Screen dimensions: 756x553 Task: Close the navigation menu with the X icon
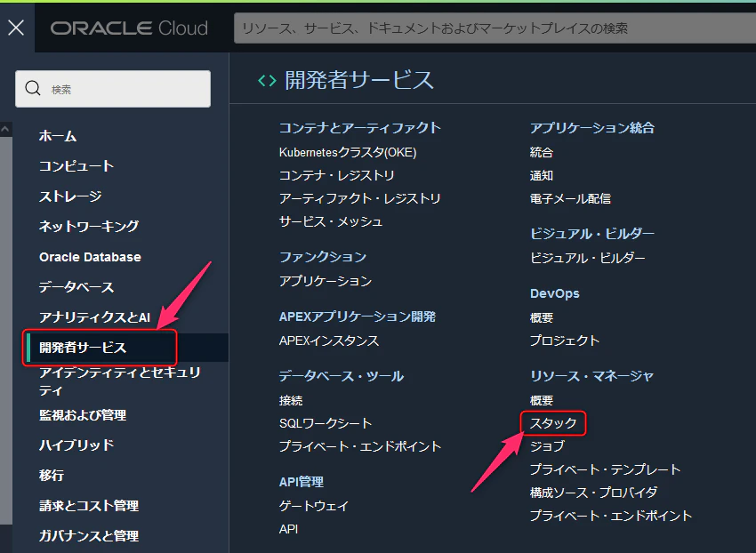click(x=16, y=28)
